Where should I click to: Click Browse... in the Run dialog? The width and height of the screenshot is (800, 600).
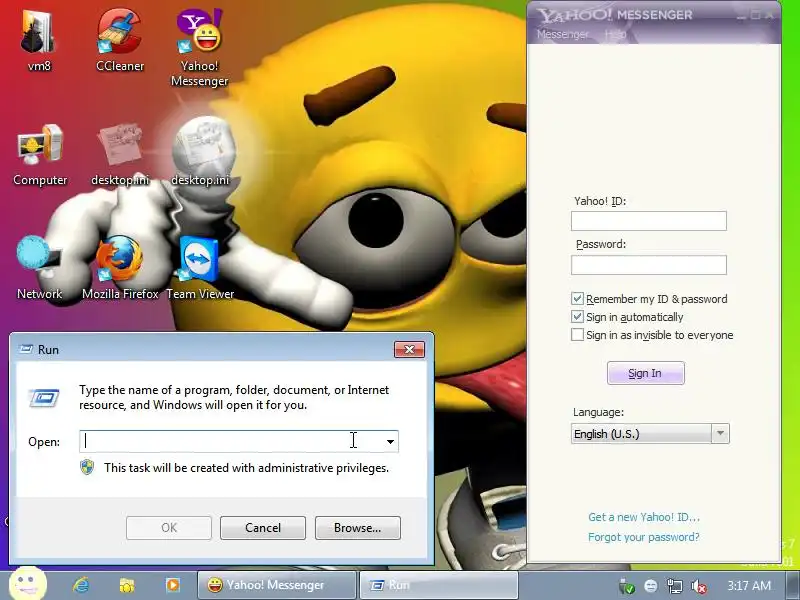358,528
